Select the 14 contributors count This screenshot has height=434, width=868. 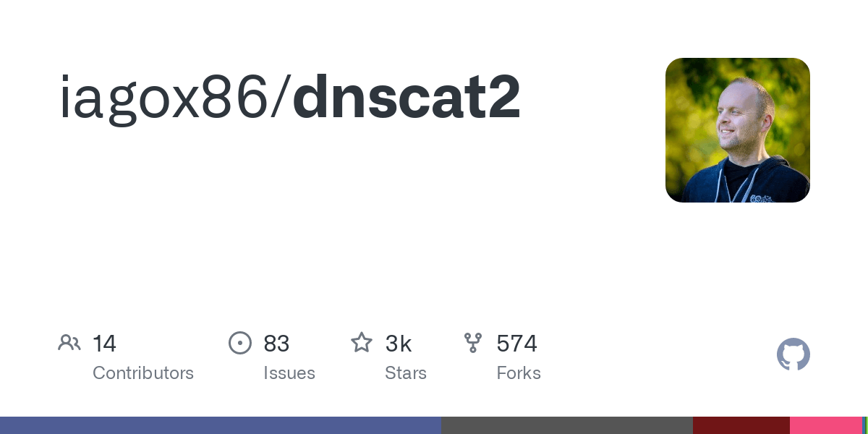(x=104, y=344)
